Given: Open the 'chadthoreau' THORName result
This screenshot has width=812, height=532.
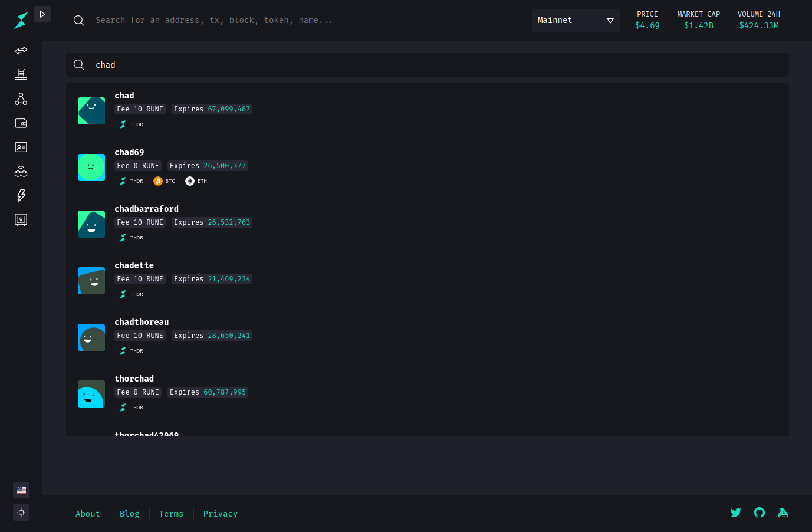Looking at the screenshot, I should (x=142, y=322).
